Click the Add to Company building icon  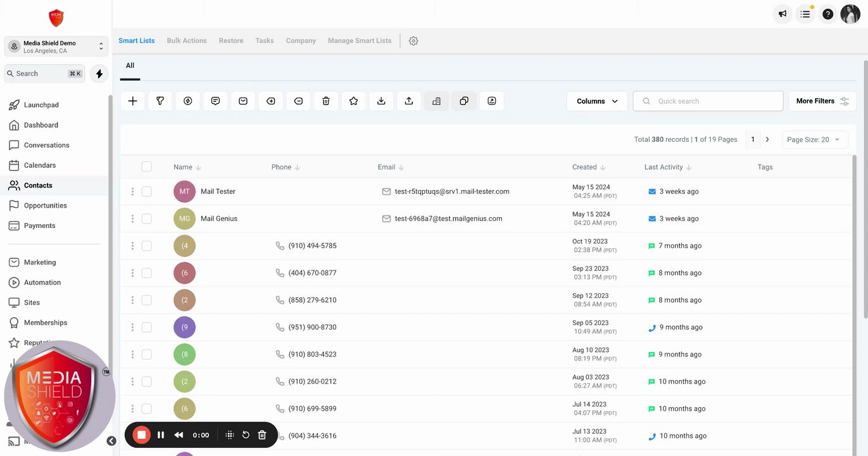(x=436, y=101)
